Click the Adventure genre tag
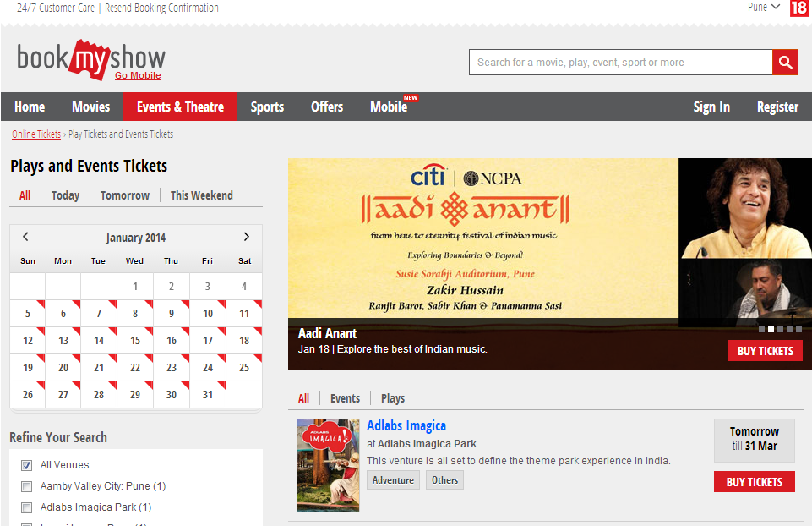Screen dimensions: 812x526 [393, 479]
